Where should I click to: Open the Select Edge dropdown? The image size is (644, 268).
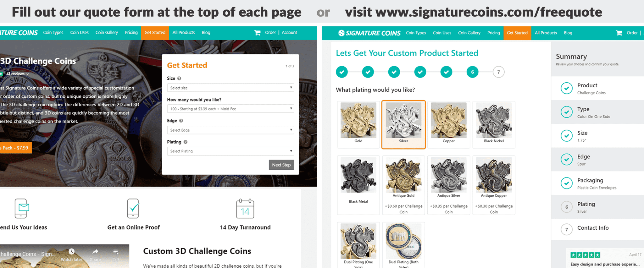point(230,130)
